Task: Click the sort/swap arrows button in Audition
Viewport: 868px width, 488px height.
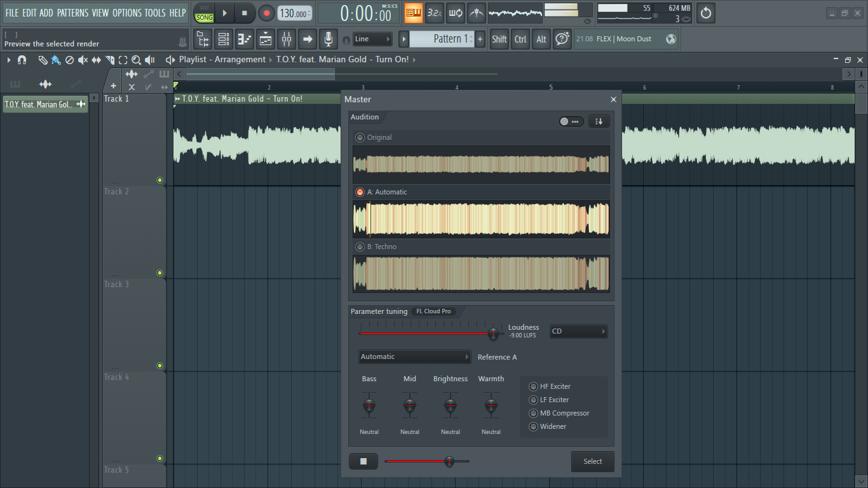Action: coord(599,121)
